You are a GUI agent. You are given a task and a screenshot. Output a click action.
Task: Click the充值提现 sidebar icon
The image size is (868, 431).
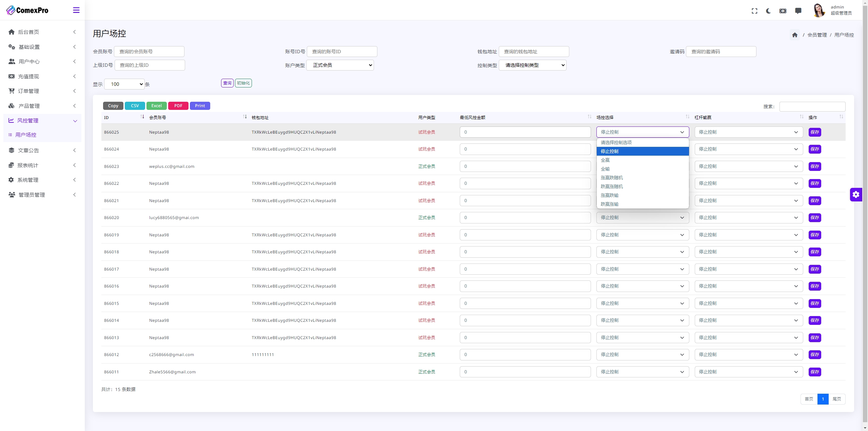(x=12, y=76)
